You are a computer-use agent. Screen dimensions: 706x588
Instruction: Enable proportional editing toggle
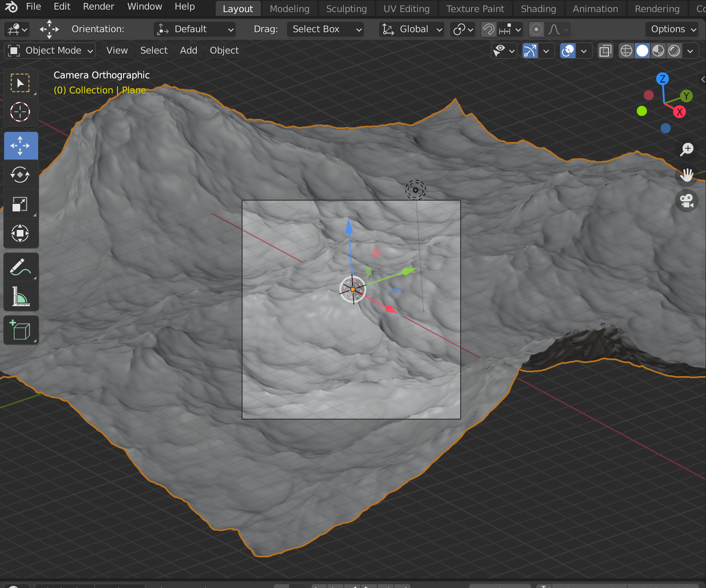(536, 29)
